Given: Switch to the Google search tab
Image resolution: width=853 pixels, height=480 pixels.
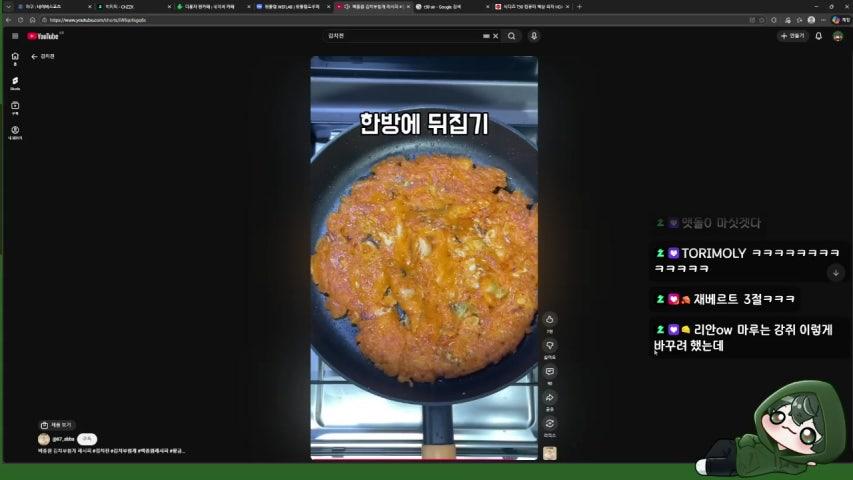Looking at the screenshot, I should (x=450, y=7).
